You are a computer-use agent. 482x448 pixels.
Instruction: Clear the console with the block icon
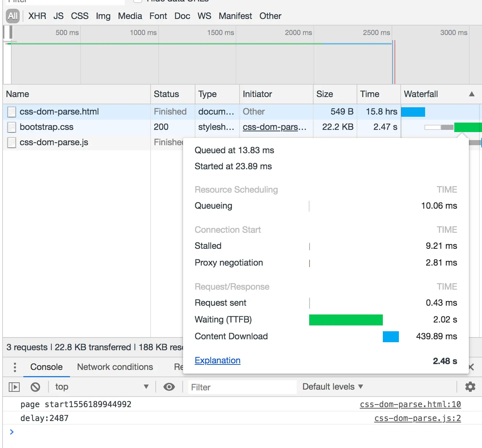click(x=35, y=387)
